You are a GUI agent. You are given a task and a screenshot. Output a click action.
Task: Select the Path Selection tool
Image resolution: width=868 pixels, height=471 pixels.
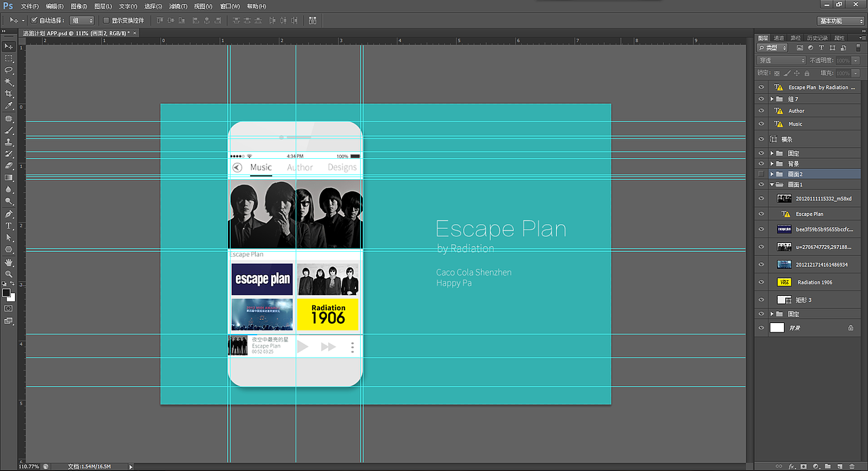[x=9, y=238]
